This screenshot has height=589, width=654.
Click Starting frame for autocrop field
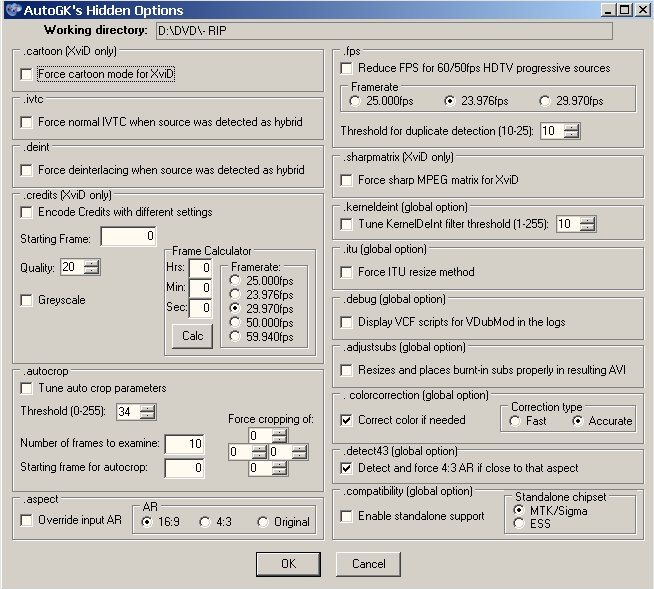click(185, 468)
